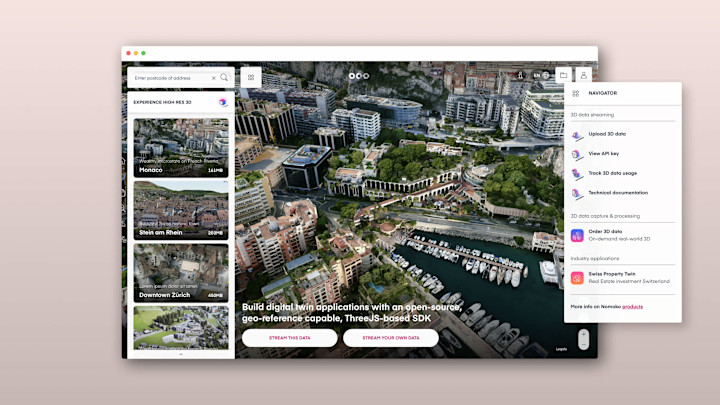Clear the address search field

pyautogui.click(x=214, y=78)
